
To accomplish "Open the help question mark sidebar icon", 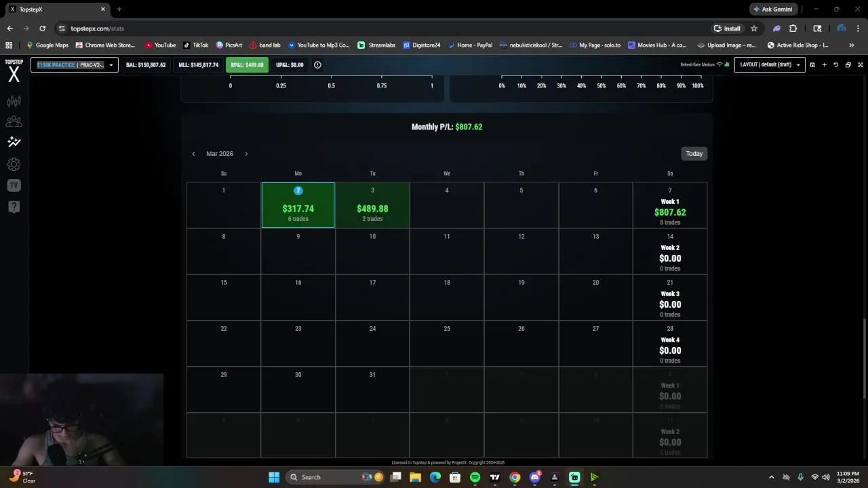I will click(x=14, y=207).
